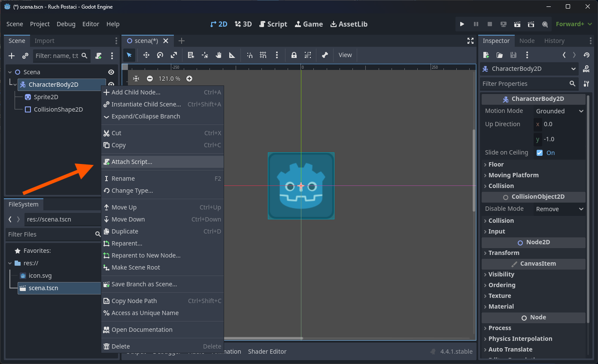This screenshot has height=364, width=598.
Task: Switch to the Node tab beside Inspector
Action: point(527,41)
